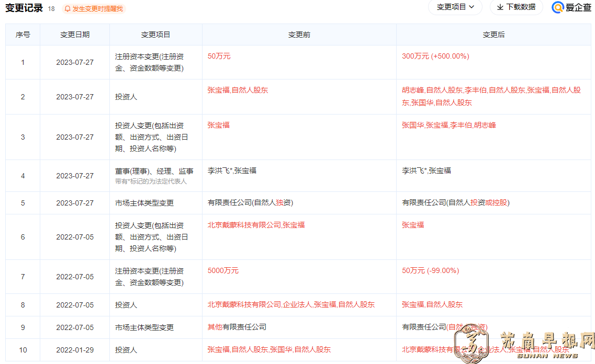Click the 变更日期 column header
Image resolution: width=595 pixels, height=364 pixels.
pyautogui.click(x=75, y=35)
